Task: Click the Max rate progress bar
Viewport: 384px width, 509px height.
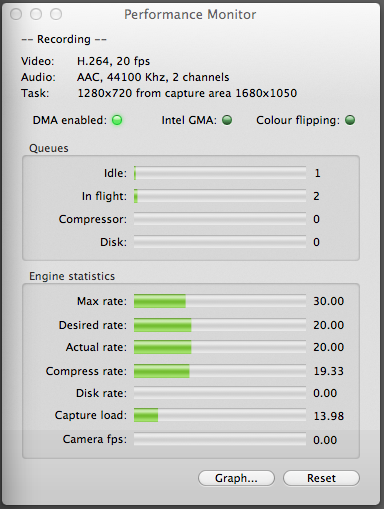Action: 220,301
